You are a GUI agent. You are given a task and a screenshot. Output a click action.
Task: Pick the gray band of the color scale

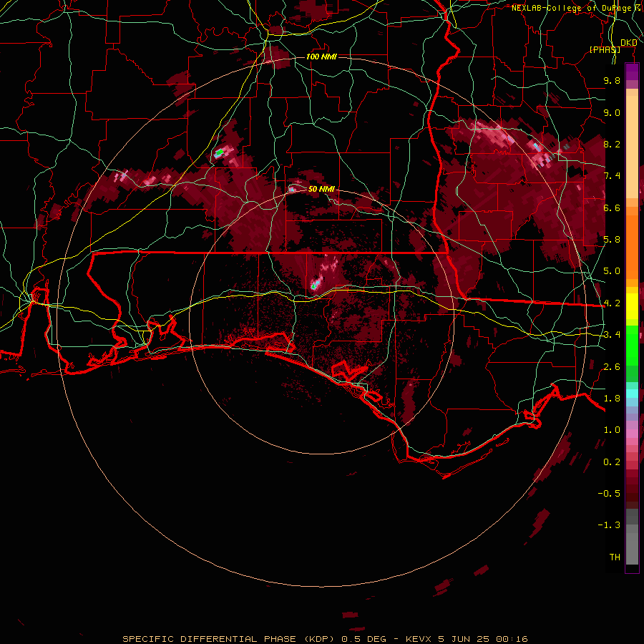[x=632, y=538]
